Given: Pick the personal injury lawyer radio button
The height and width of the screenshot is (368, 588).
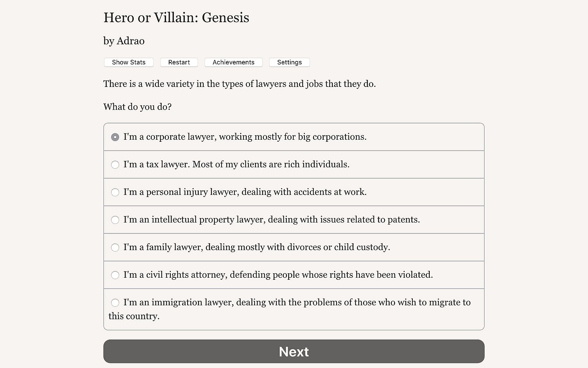Looking at the screenshot, I should [x=115, y=192].
